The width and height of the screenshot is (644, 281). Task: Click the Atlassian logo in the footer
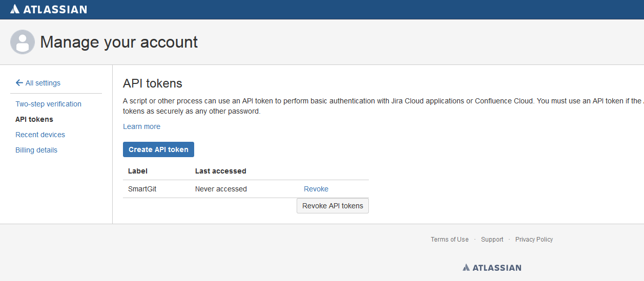(492, 267)
